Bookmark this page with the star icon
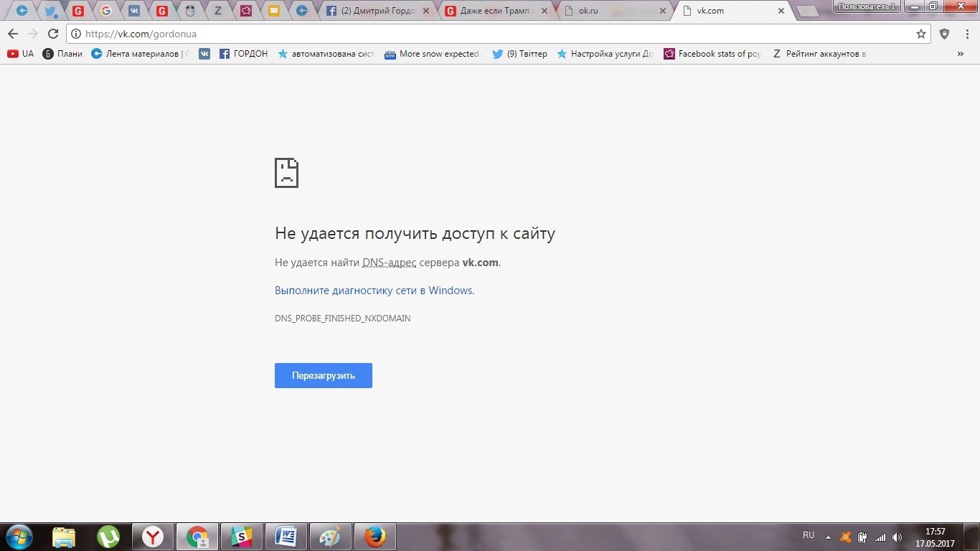The width and height of the screenshot is (980, 551). point(921,34)
